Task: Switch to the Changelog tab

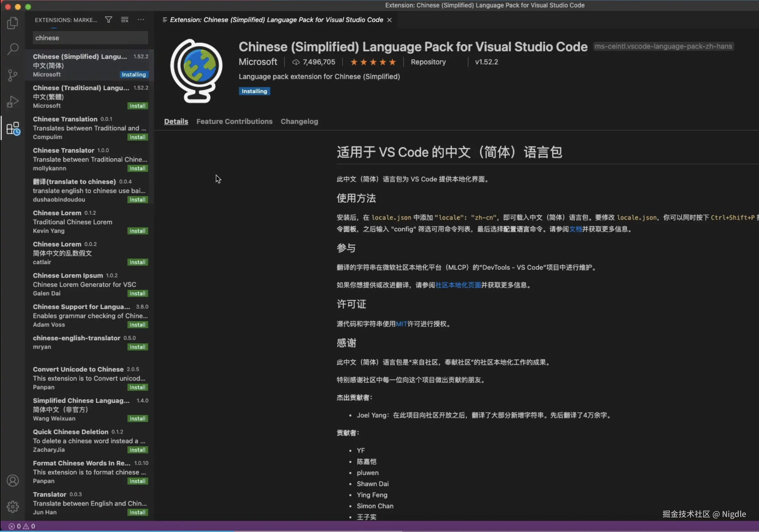Action: pos(300,122)
